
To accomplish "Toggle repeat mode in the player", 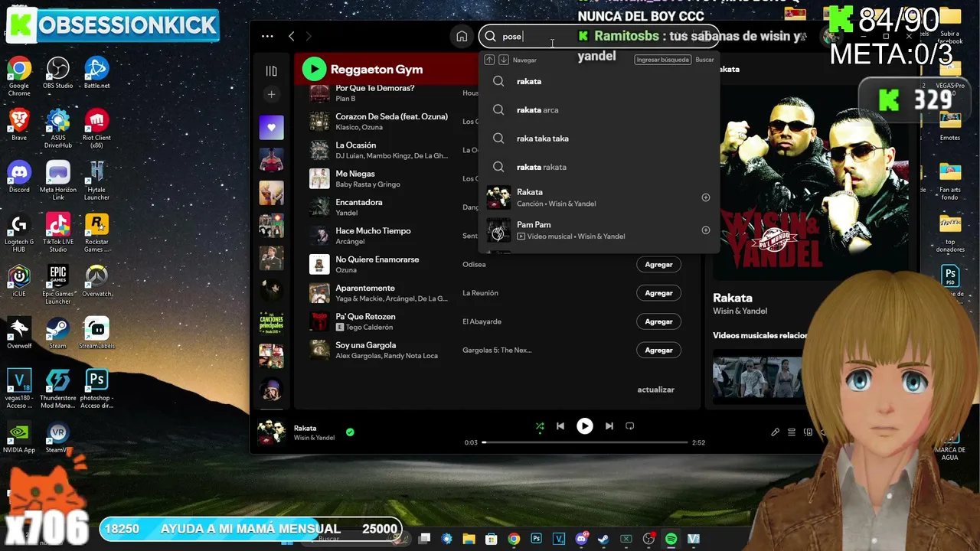I will (x=630, y=426).
